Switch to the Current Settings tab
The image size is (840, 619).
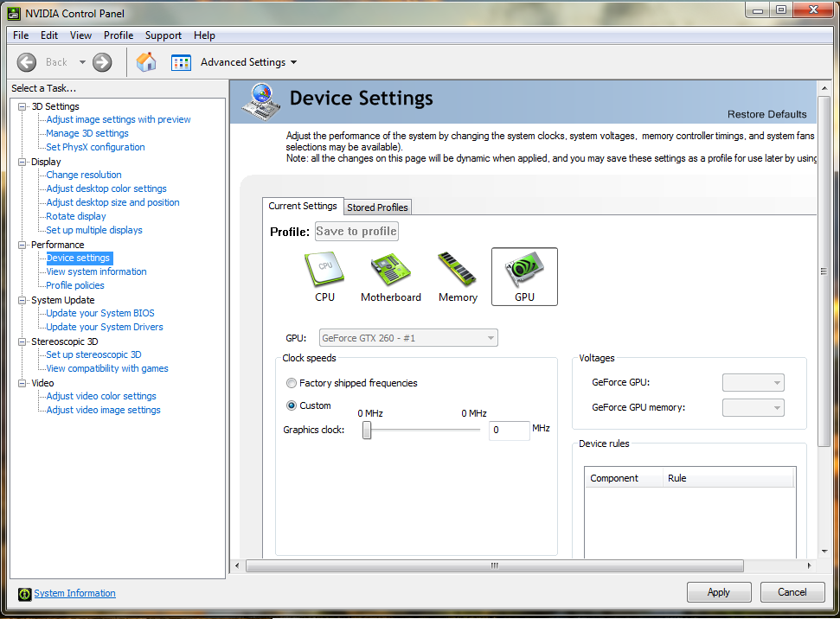(303, 206)
